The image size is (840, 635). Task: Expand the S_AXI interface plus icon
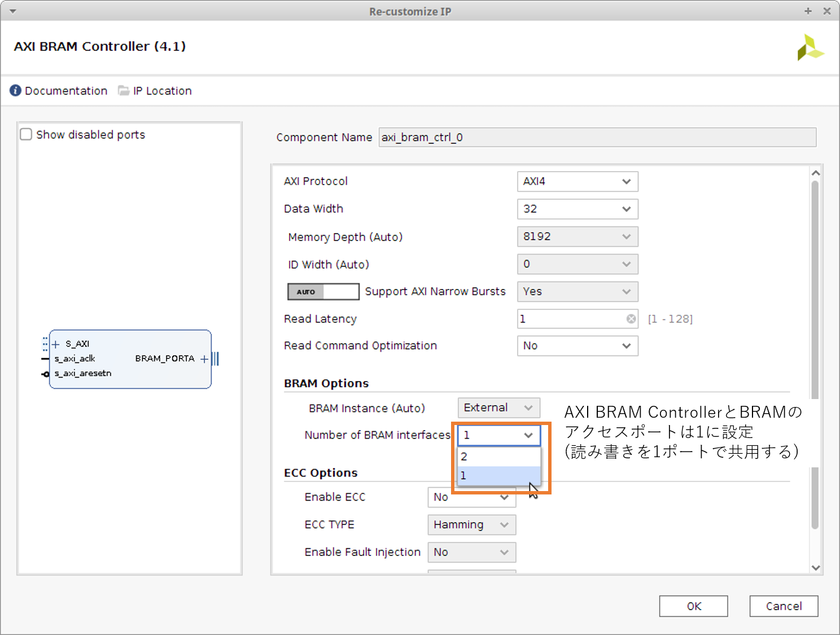(56, 344)
